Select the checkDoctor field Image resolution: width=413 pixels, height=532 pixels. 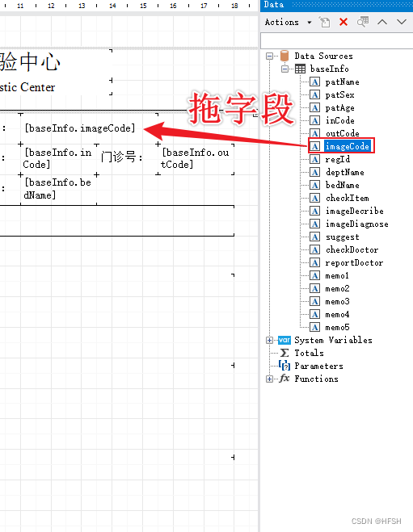[x=352, y=250]
